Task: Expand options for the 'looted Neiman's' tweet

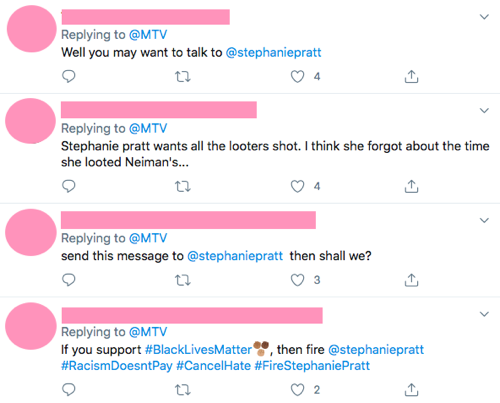Action: (x=484, y=110)
